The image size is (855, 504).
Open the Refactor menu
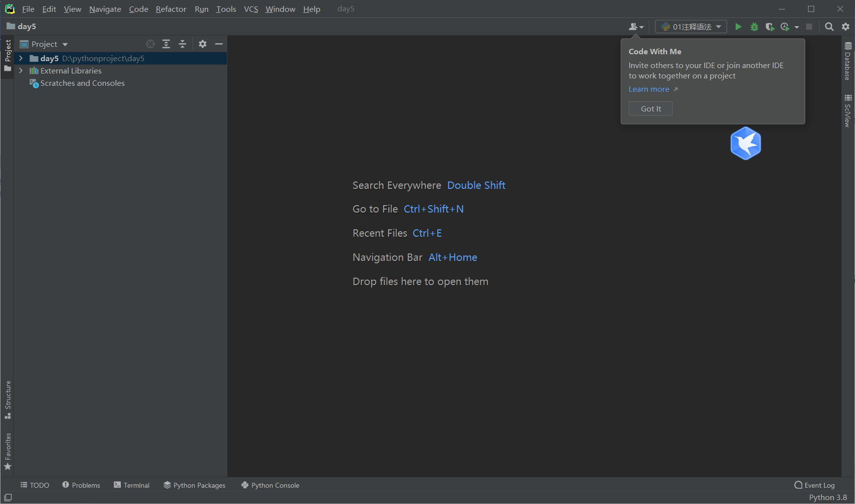[171, 9]
